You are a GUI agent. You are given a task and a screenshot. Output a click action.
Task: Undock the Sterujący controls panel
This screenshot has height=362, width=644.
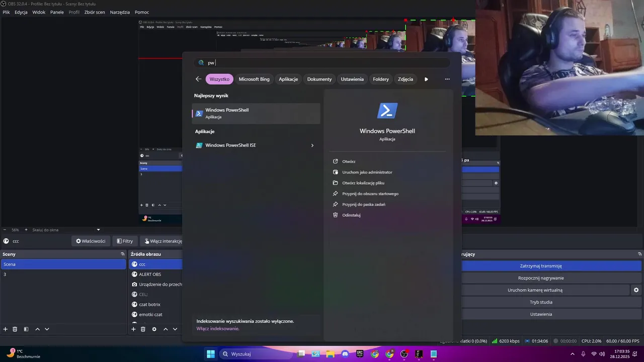tap(639, 254)
